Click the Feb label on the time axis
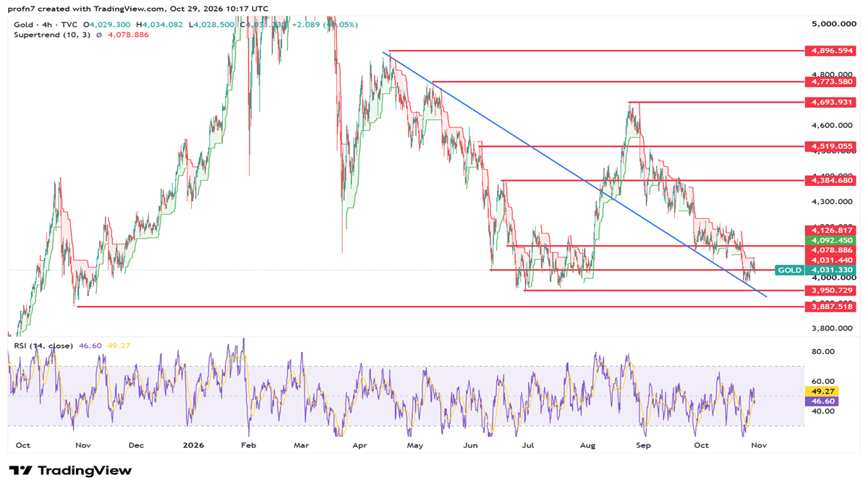Viewport: 868px width, 488px height. tap(249, 445)
